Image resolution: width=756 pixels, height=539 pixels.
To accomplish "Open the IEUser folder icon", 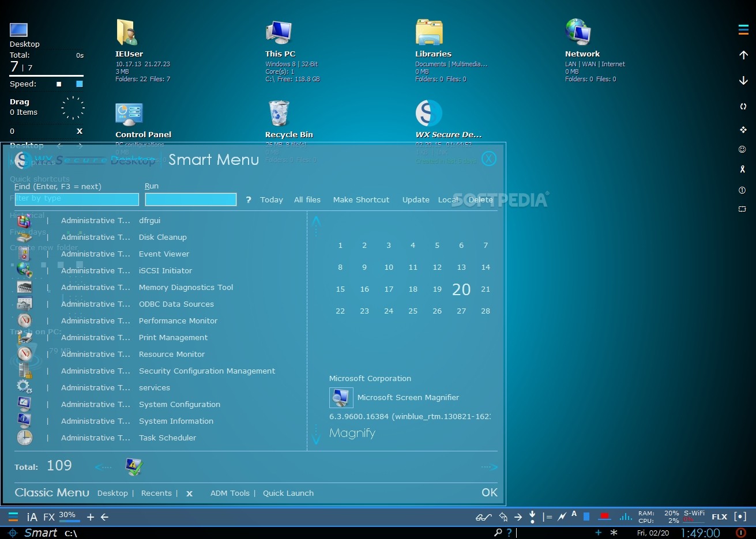I will [x=127, y=32].
